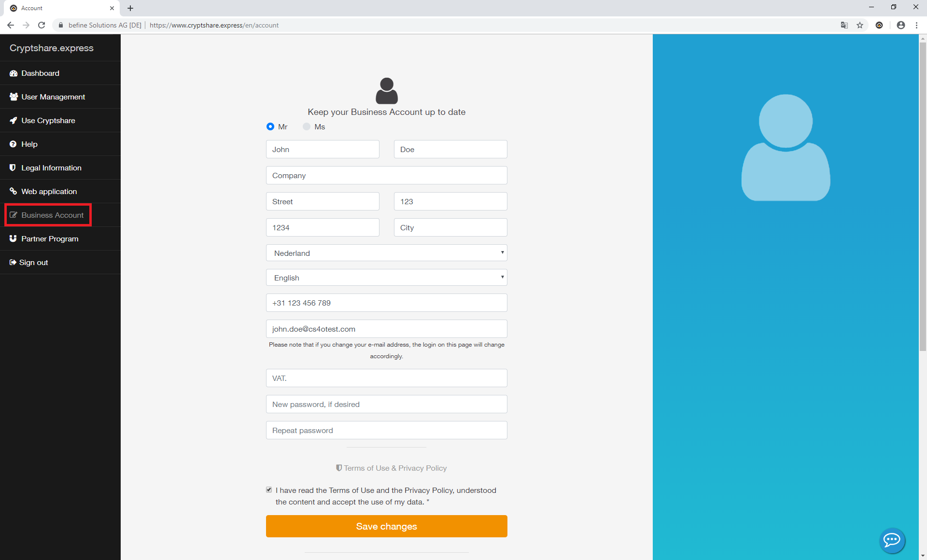This screenshot has height=560, width=927.
Task: Click the translate page icon in address bar
Action: coord(844,25)
